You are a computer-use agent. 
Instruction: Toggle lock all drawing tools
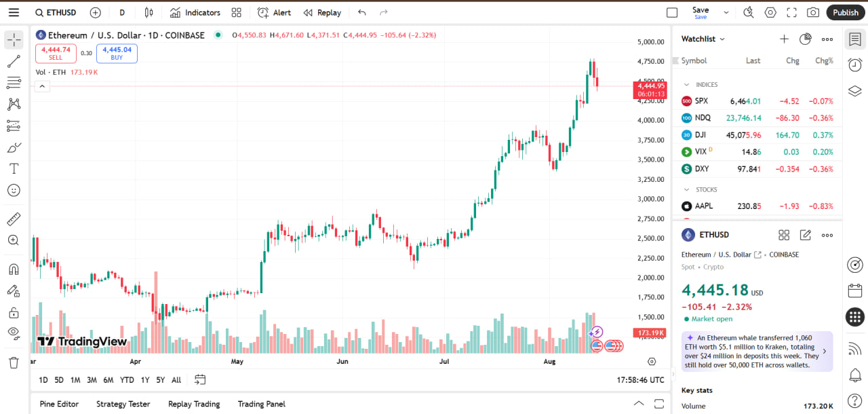(x=14, y=312)
